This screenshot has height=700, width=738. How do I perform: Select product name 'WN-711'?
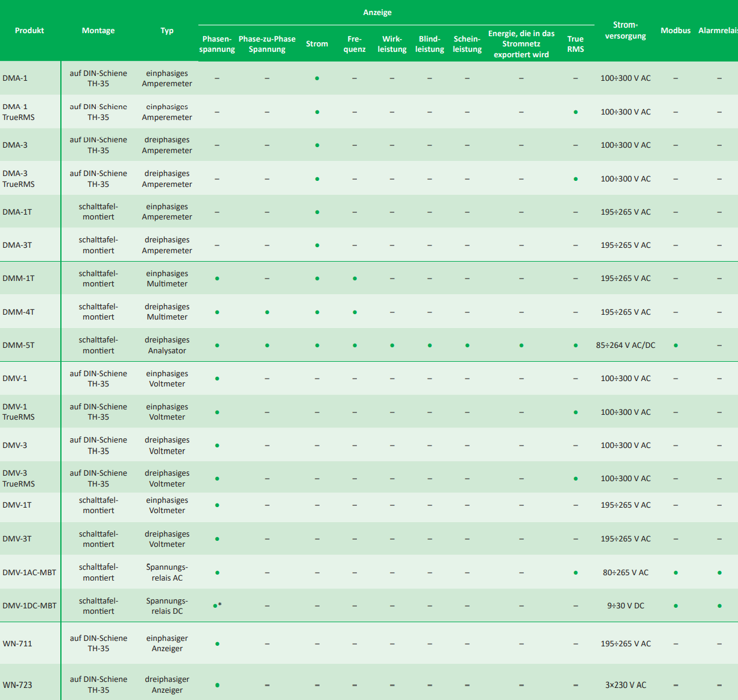point(17,644)
